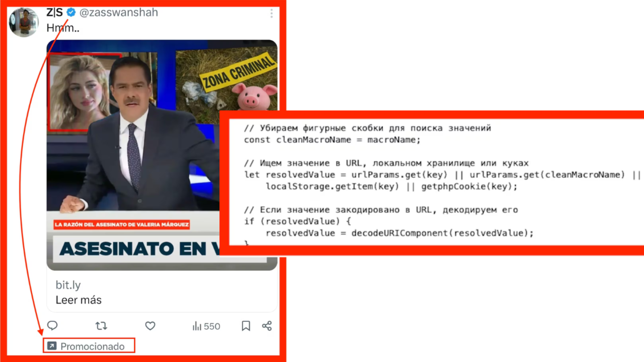Click the Z|S display name

click(x=55, y=12)
